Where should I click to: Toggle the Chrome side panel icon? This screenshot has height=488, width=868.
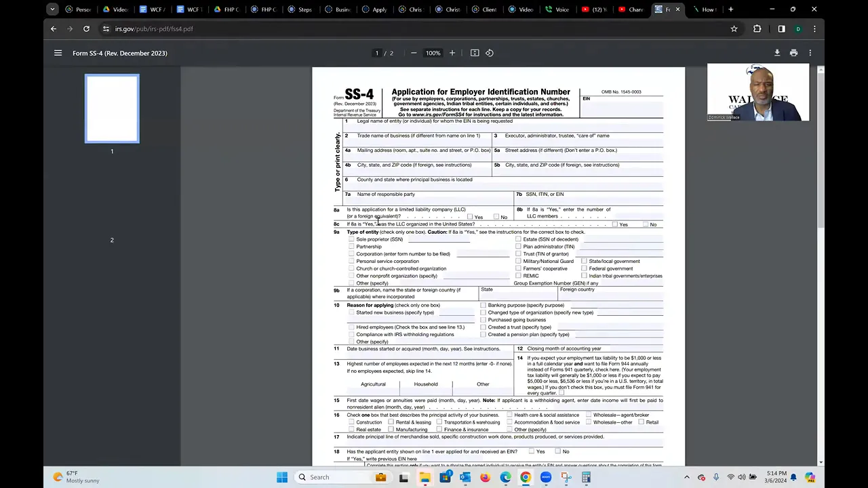(781, 28)
